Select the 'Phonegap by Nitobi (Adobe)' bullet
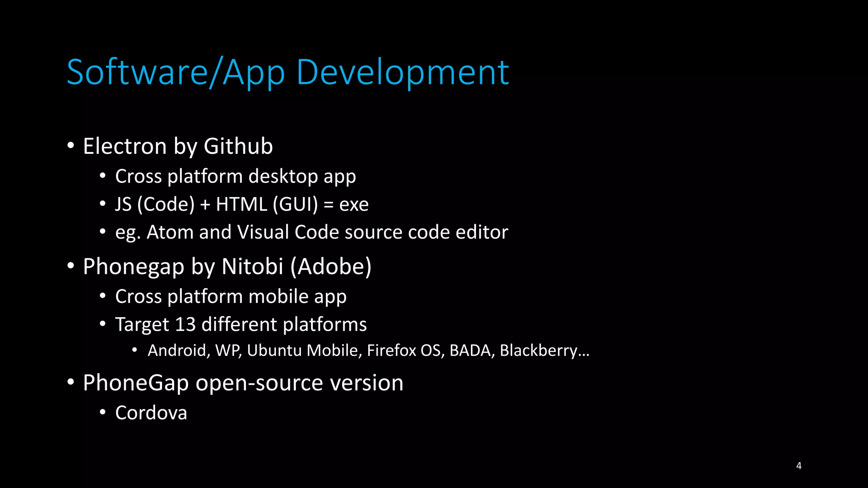Screen dimensions: 868x488 click(227, 267)
